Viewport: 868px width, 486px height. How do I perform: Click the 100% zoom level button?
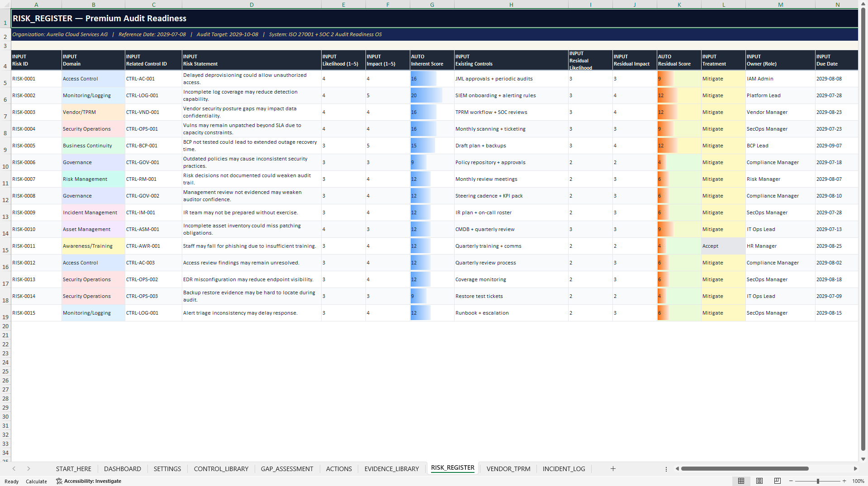coord(858,481)
